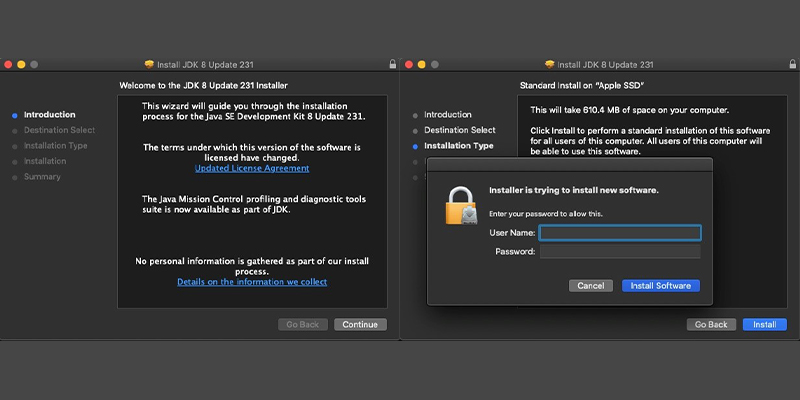
Task: Select Destination Select step in right installer sidebar
Action: coord(460,130)
